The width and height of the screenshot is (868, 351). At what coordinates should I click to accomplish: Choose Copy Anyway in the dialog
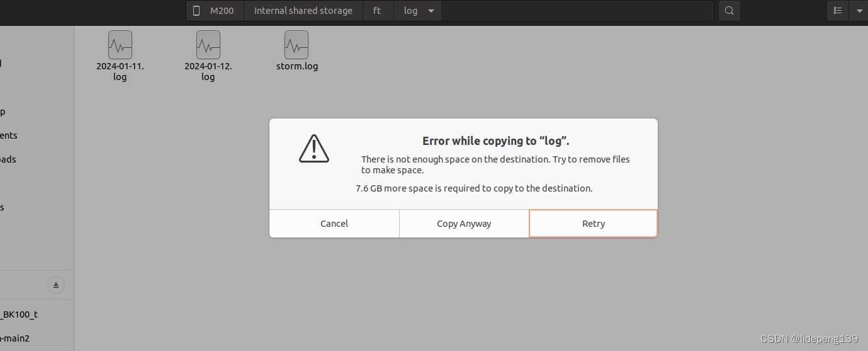coord(464,224)
